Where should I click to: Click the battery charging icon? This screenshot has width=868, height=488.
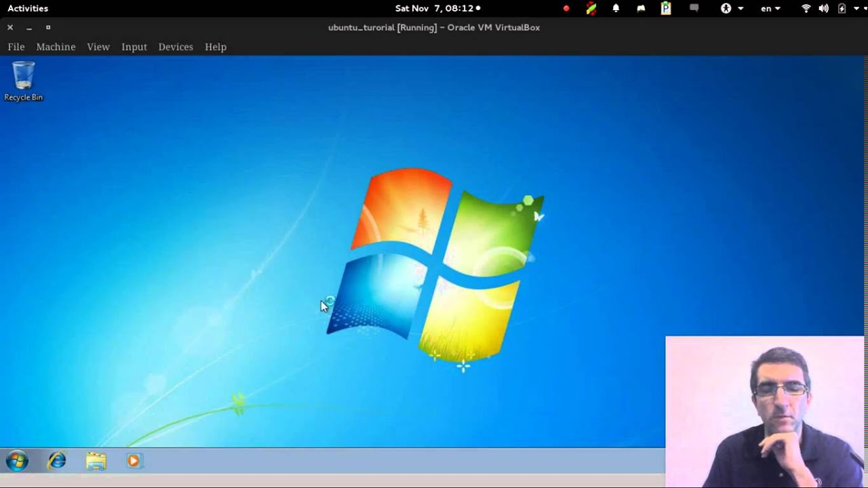(x=842, y=8)
